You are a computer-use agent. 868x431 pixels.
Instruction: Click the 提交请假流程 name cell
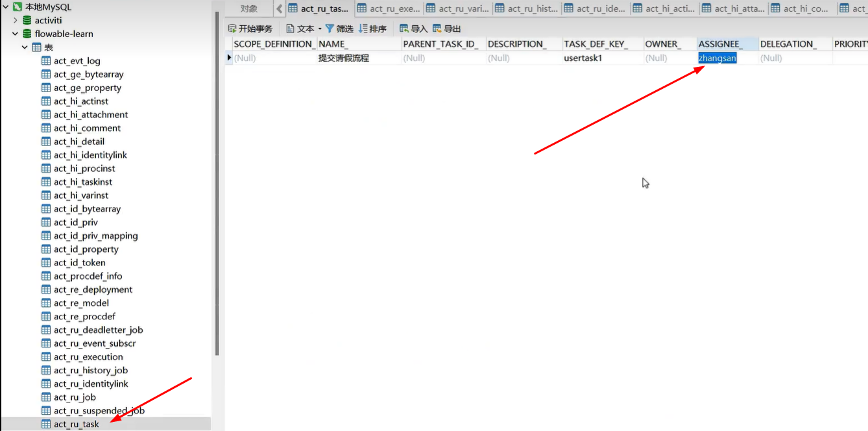359,58
